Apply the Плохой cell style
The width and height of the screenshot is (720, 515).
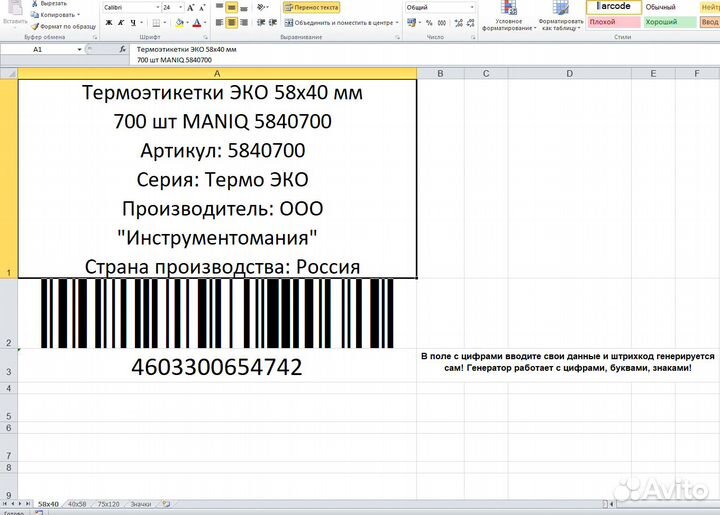(x=614, y=22)
